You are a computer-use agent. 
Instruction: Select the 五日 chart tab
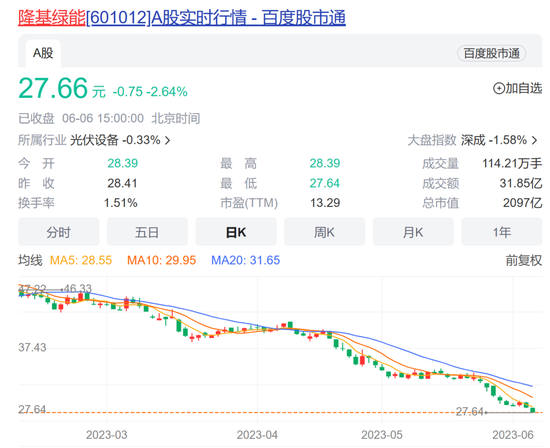(x=147, y=232)
